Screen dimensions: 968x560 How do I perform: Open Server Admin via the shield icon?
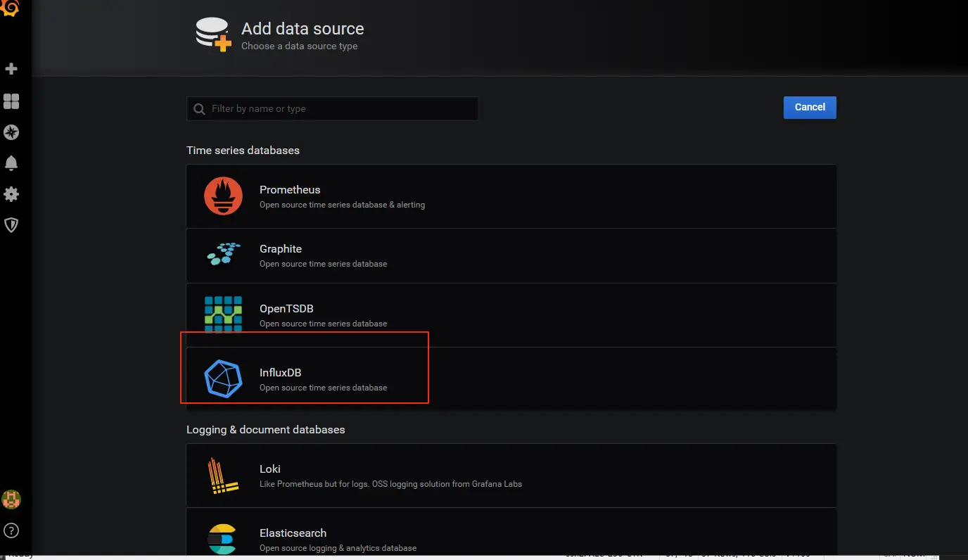pos(11,225)
